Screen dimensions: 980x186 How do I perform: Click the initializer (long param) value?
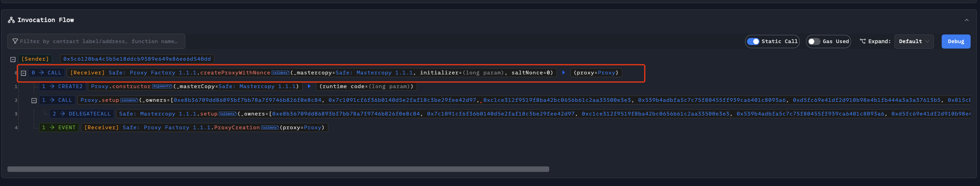pyautogui.click(x=483, y=73)
